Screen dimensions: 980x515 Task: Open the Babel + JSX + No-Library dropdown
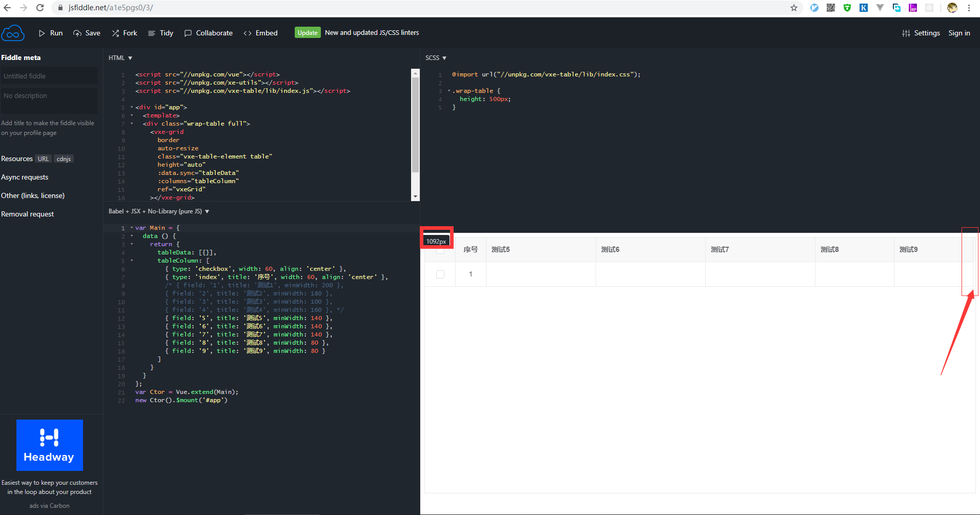click(x=158, y=211)
